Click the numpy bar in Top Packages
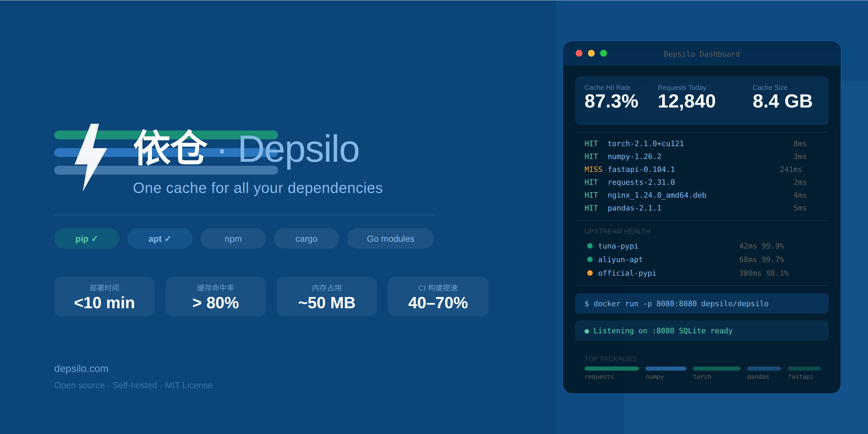This screenshot has height=434, width=868. [666, 369]
